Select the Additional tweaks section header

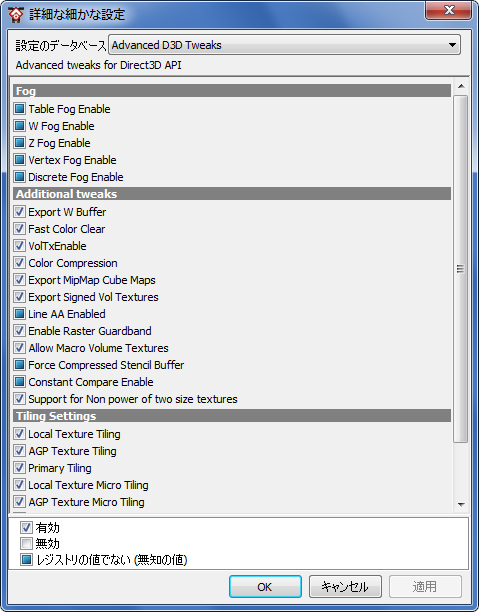click(x=232, y=194)
